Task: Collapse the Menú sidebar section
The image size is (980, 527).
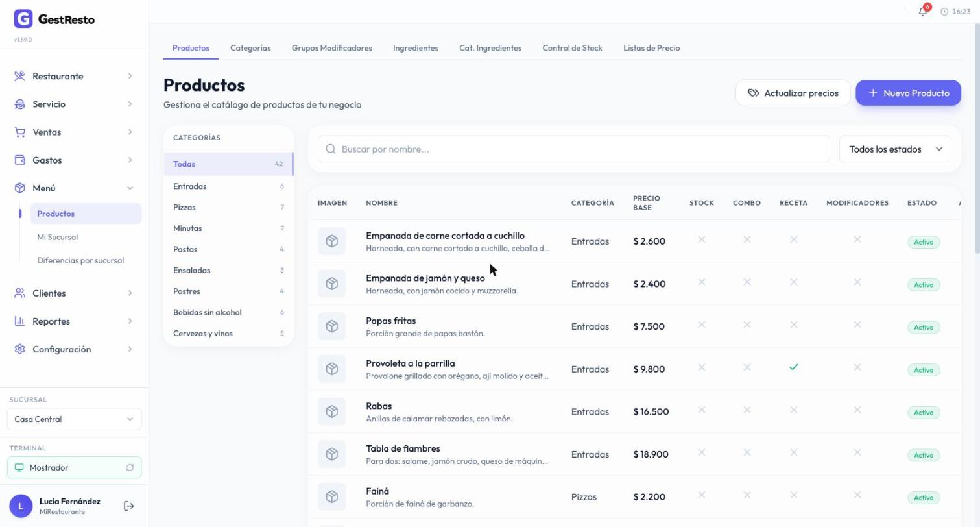Action: tap(74, 188)
